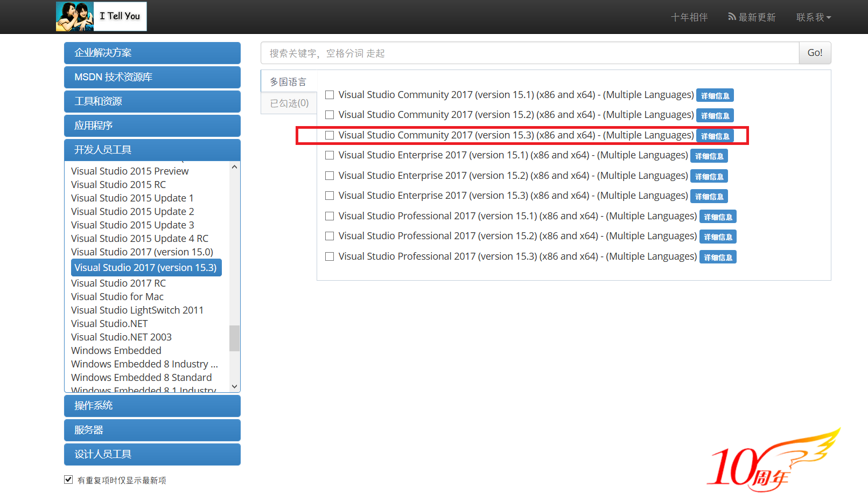The height and width of the screenshot is (493, 868).
Task: Check Visual Studio Enterprise 2017 version 15.1
Action: pos(330,155)
